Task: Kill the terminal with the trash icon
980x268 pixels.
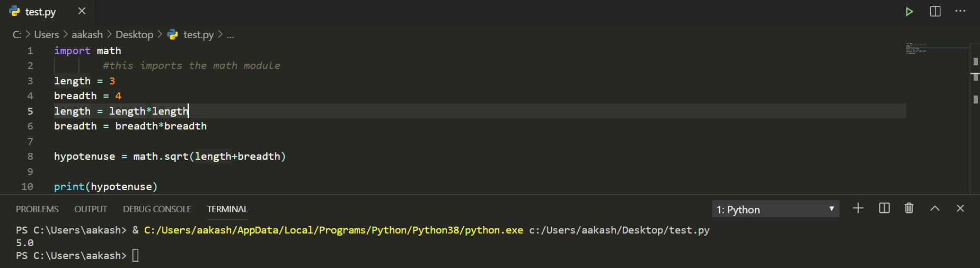Action: (909, 209)
